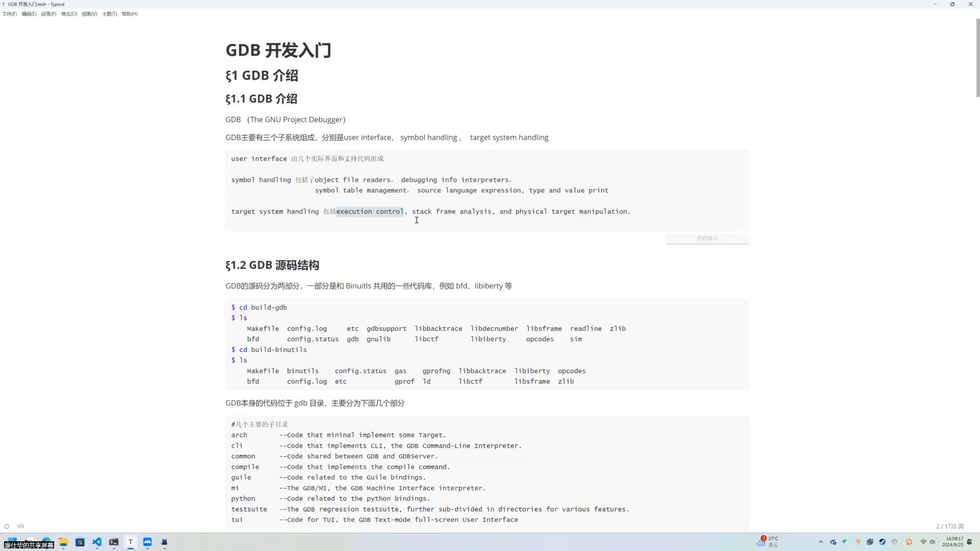Click the green bird tray icon
Screen dimensions: 980x551
pos(845,542)
